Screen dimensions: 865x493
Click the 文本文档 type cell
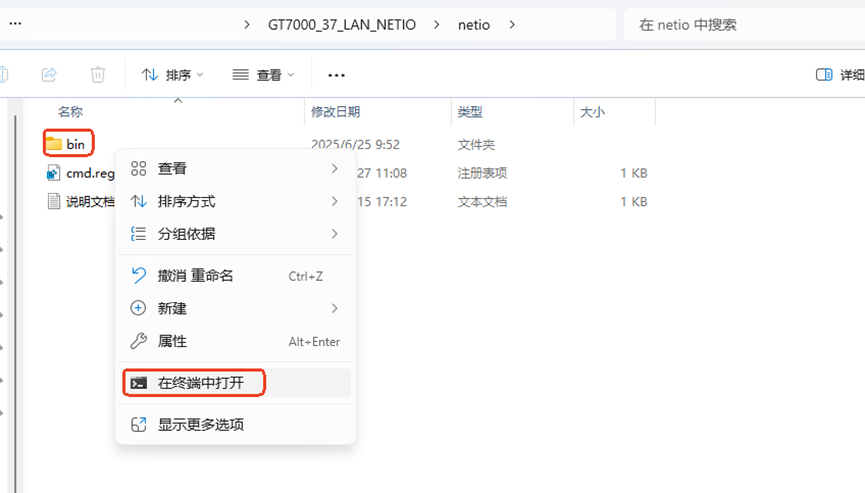[x=482, y=201]
